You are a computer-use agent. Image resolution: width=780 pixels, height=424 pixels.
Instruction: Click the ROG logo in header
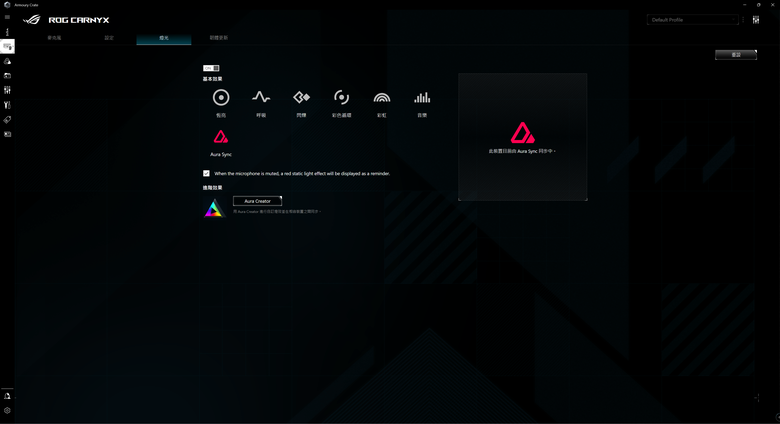pyautogui.click(x=32, y=20)
